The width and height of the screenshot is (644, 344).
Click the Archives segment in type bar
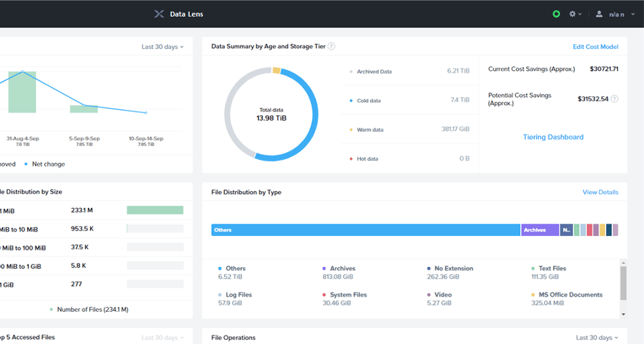tap(540, 230)
